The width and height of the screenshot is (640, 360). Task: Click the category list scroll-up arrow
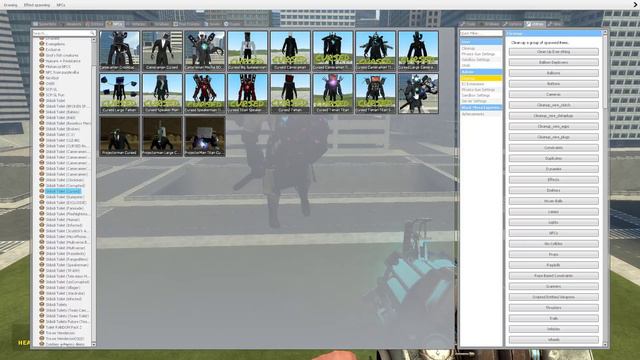pyautogui.click(x=93, y=40)
